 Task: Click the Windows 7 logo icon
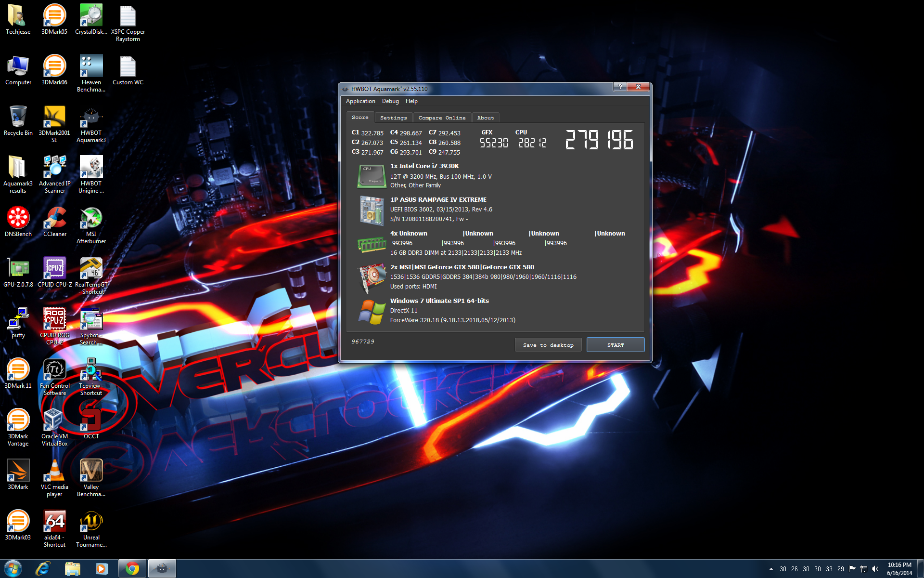372,312
